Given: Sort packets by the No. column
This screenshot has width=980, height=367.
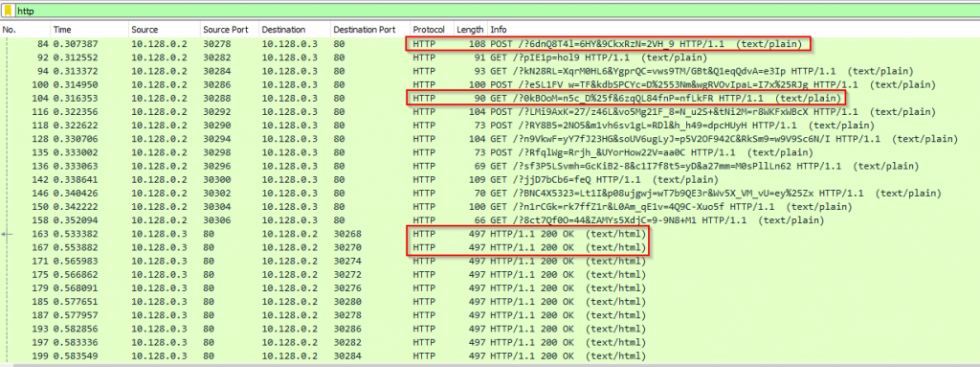Looking at the screenshot, I should (25, 30).
